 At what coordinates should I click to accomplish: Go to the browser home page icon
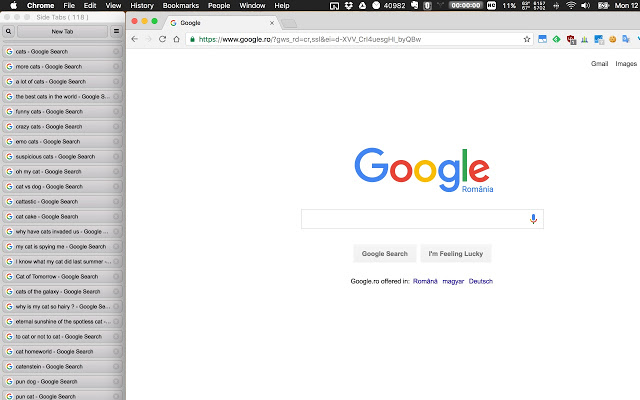point(177,40)
